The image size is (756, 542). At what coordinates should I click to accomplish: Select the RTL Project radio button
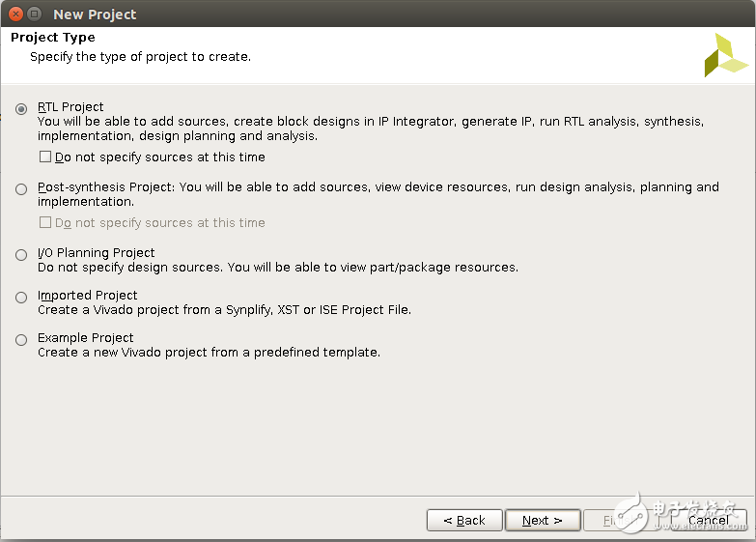[x=21, y=109]
